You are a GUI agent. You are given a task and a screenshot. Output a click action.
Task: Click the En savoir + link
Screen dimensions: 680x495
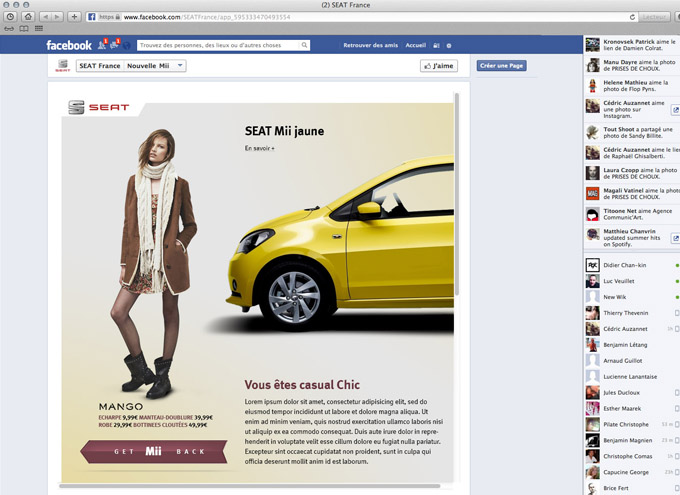coord(259,148)
